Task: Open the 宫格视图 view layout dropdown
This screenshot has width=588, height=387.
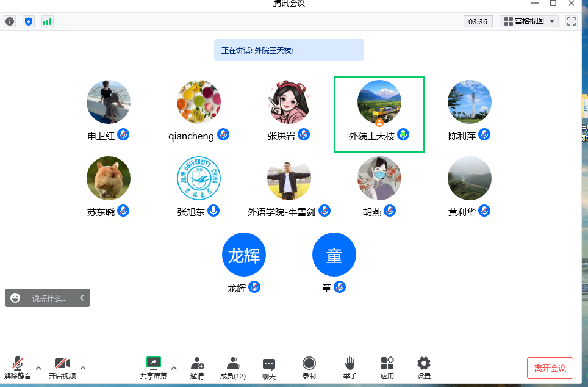Action: (529, 21)
